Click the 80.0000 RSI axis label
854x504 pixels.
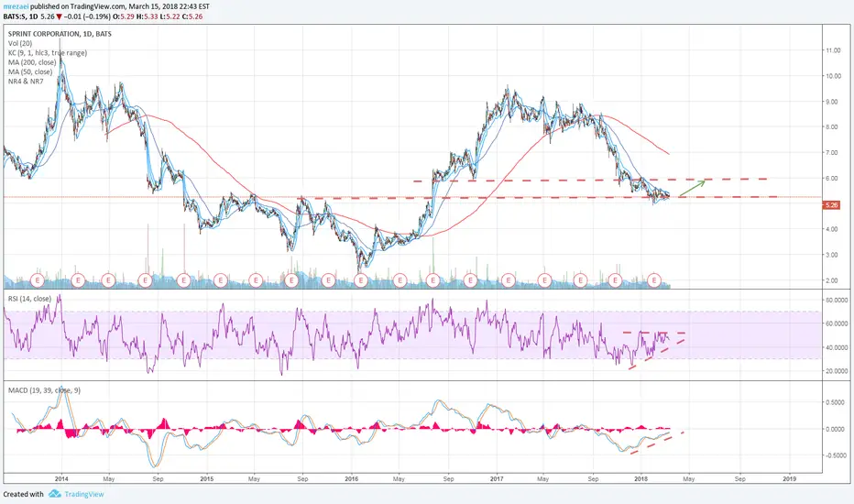tap(837, 300)
